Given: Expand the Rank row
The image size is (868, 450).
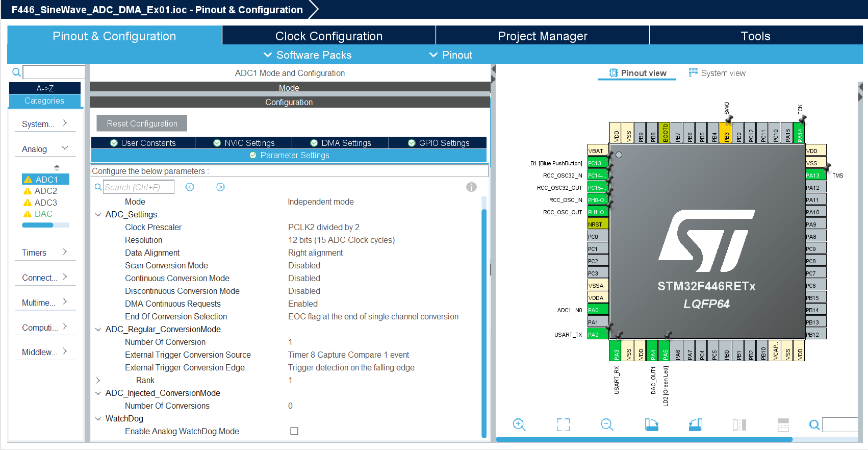Looking at the screenshot, I should 98,381.
